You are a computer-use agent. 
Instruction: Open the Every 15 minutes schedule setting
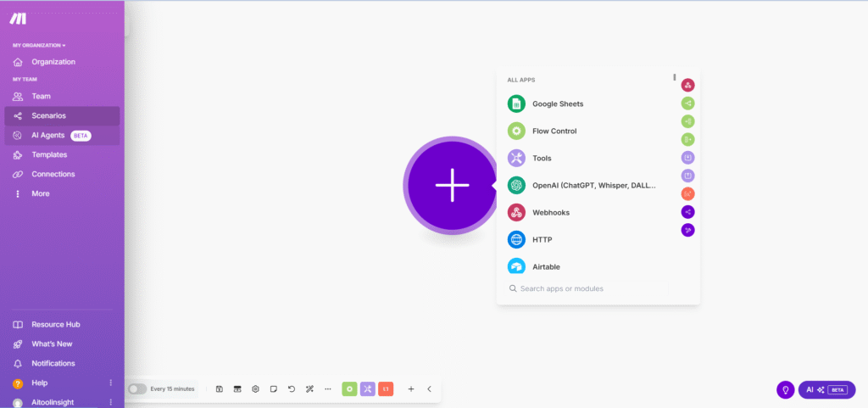[172, 389]
